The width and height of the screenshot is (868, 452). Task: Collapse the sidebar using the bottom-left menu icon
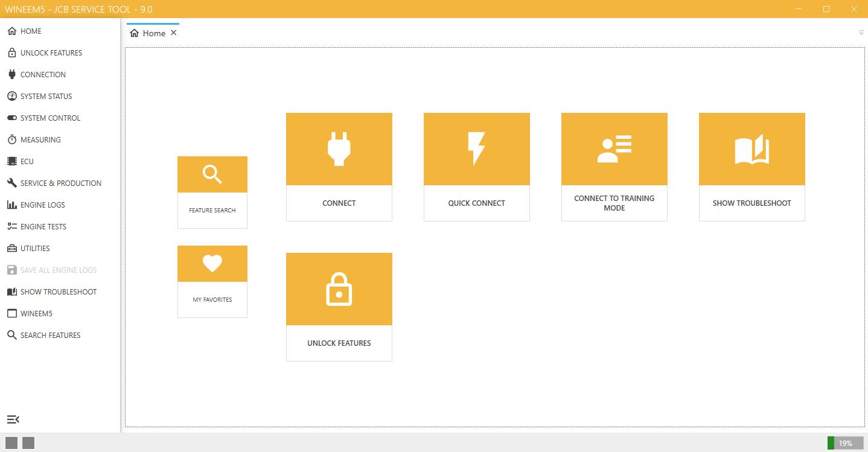click(13, 419)
